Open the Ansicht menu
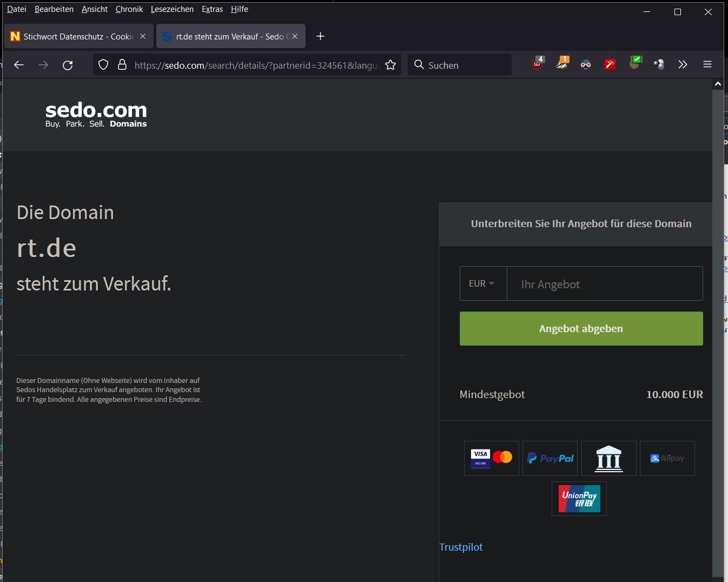Image resolution: width=728 pixels, height=582 pixels. coord(95,9)
